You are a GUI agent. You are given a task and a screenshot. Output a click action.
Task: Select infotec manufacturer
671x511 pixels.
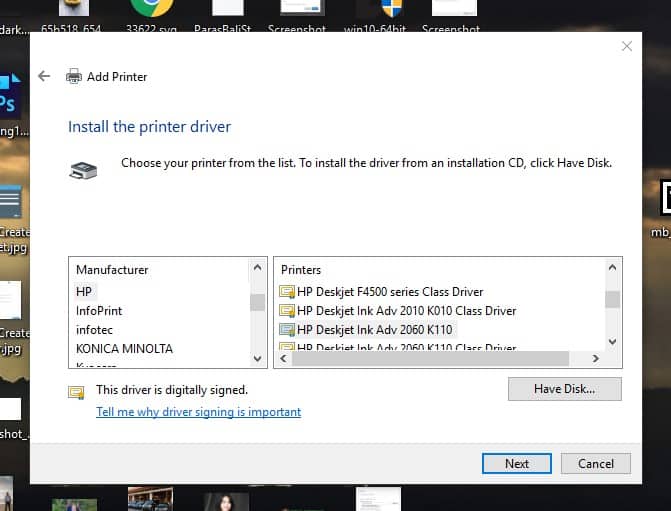tap(94, 330)
